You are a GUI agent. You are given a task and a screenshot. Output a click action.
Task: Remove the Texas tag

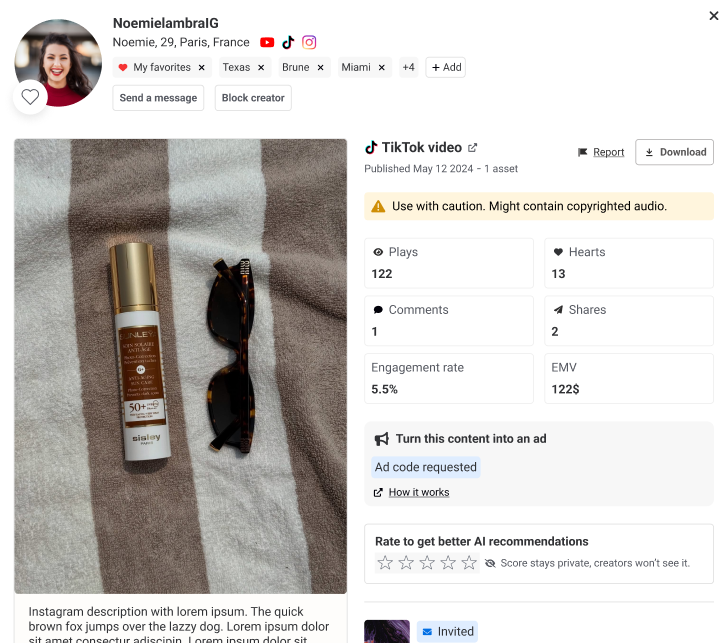pyautogui.click(x=261, y=67)
